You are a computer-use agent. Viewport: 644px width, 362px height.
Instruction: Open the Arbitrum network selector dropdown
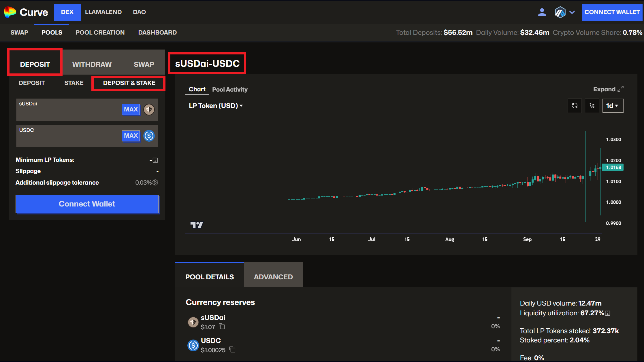tap(565, 12)
